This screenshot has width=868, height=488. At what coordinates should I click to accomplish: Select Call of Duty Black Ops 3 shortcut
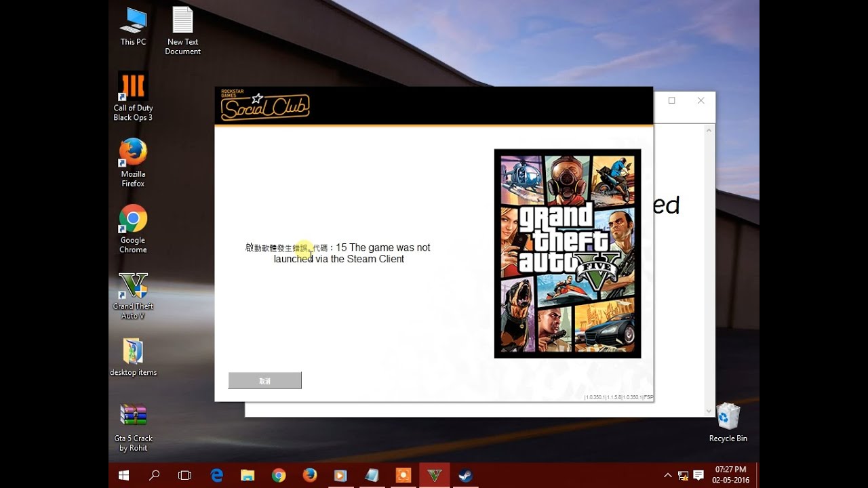pos(133,97)
